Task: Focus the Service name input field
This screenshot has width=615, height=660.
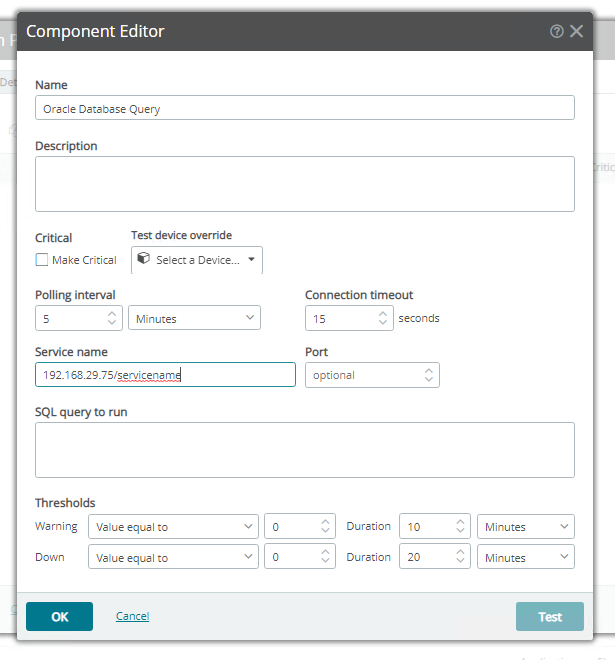Action: coord(165,375)
